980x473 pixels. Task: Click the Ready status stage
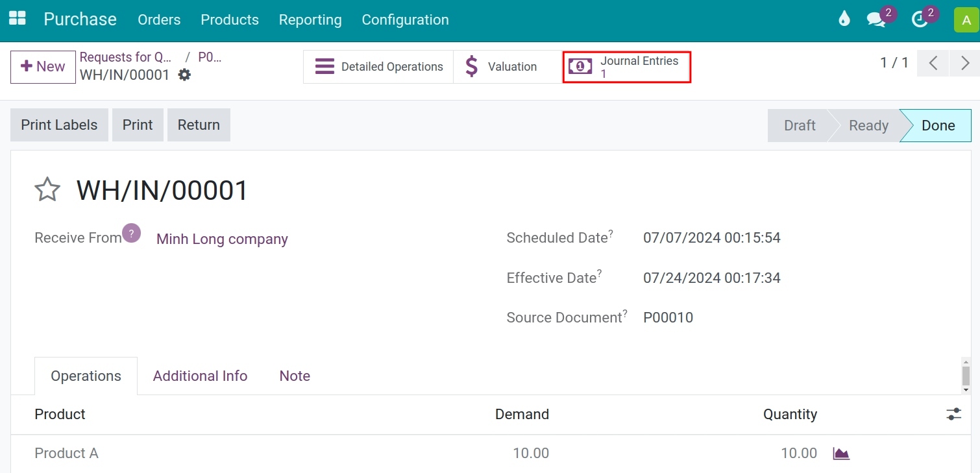point(868,125)
